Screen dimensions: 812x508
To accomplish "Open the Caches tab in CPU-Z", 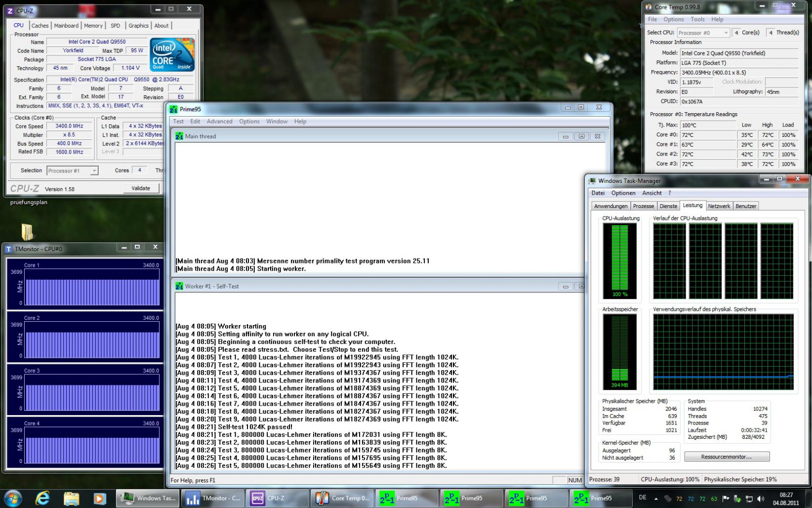I will point(40,26).
